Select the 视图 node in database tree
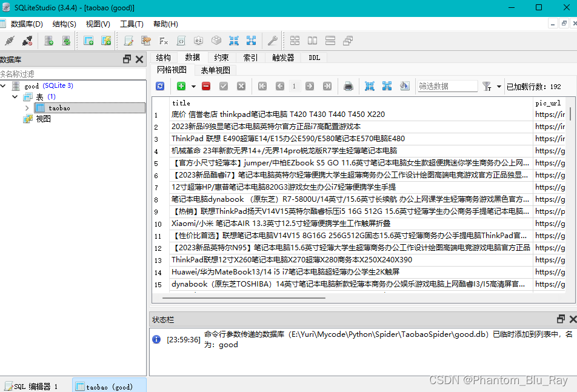The height and width of the screenshot is (392, 577). [43, 119]
